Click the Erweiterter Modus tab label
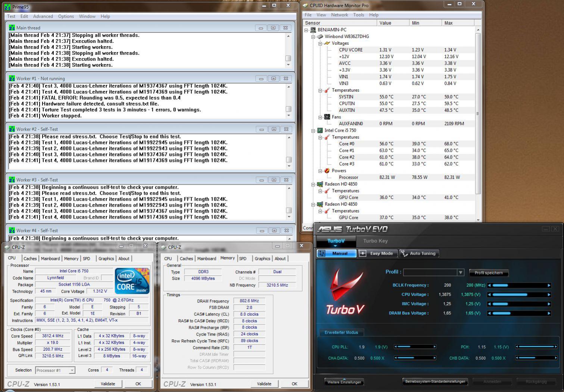This screenshot has width=564, height=392. [x=341, y=332]
